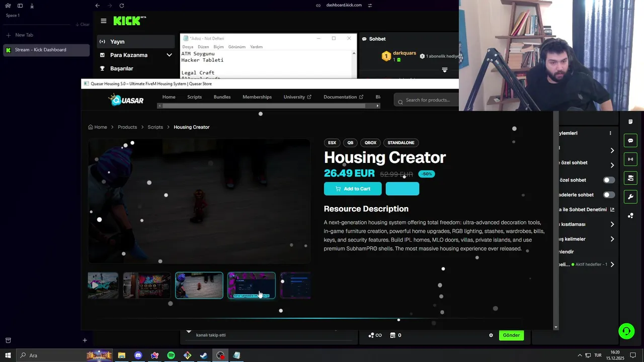Viewport: 644px width, 362px height.
Task: Show hidden system tray icons
Action: click(x=580, y=355)
